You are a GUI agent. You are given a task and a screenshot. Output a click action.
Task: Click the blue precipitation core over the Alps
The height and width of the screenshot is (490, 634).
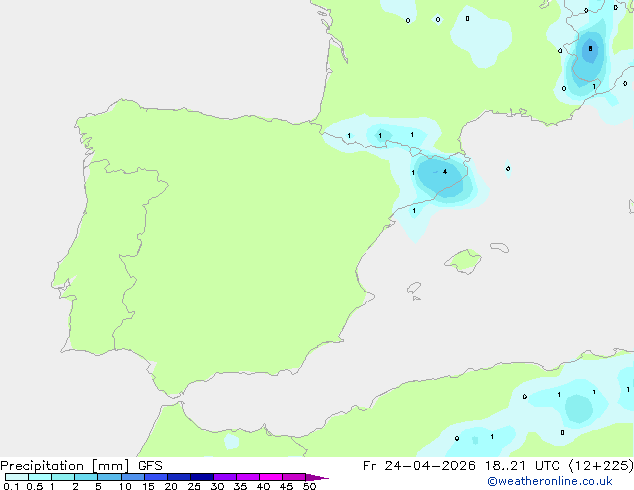coord(590,50)
